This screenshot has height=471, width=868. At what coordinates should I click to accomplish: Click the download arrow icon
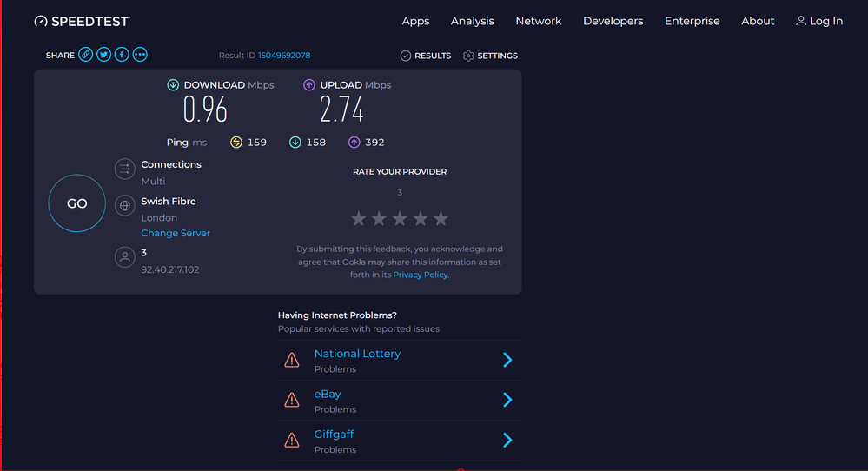tap(173, 84)
